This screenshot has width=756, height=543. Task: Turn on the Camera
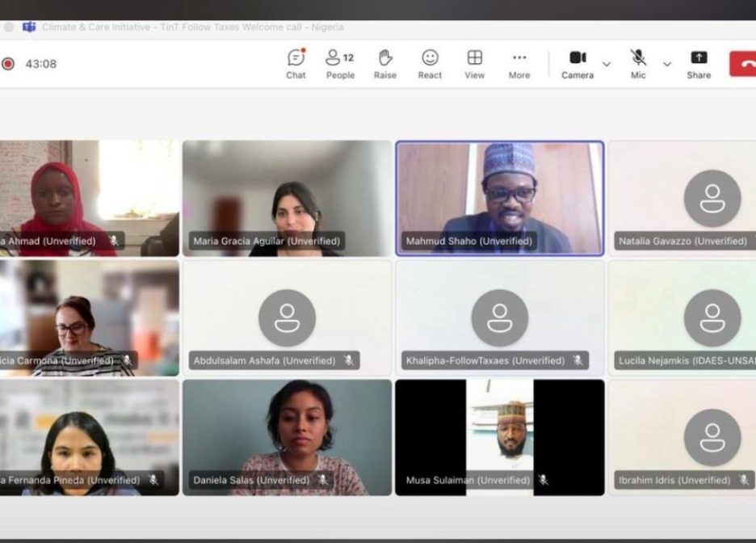pos(577,64)
